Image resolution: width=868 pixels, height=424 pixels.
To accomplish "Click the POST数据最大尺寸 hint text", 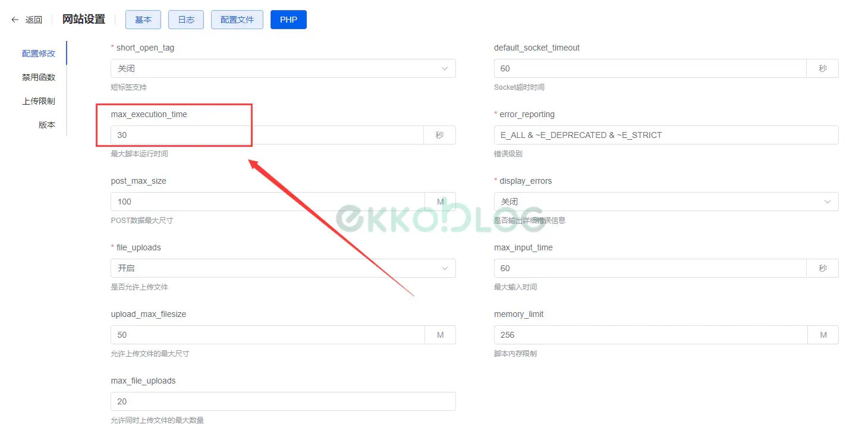I will click(141, 221).
